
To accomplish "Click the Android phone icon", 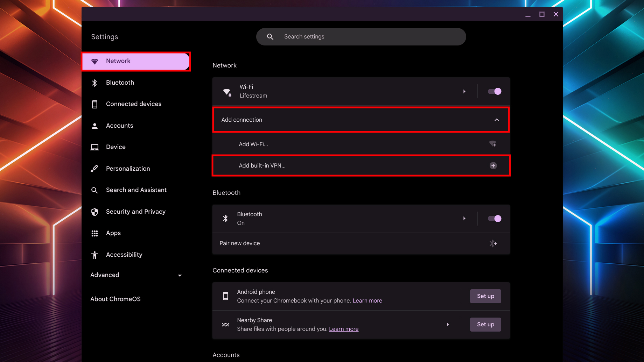I will (226, 296).
